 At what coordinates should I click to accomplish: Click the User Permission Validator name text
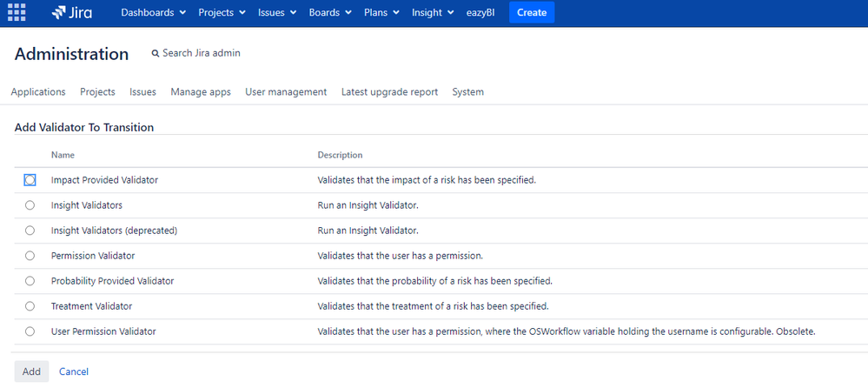coord(103,331)
